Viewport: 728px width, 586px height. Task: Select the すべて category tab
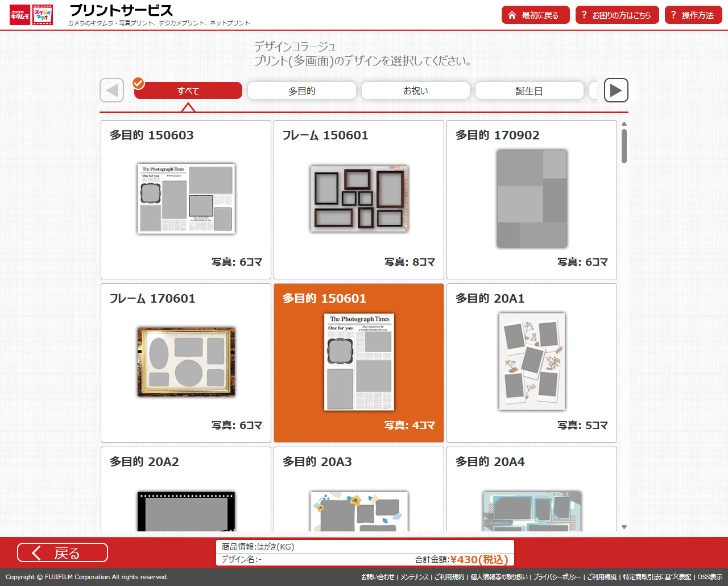pyautogui.click(x=188, y=91)
